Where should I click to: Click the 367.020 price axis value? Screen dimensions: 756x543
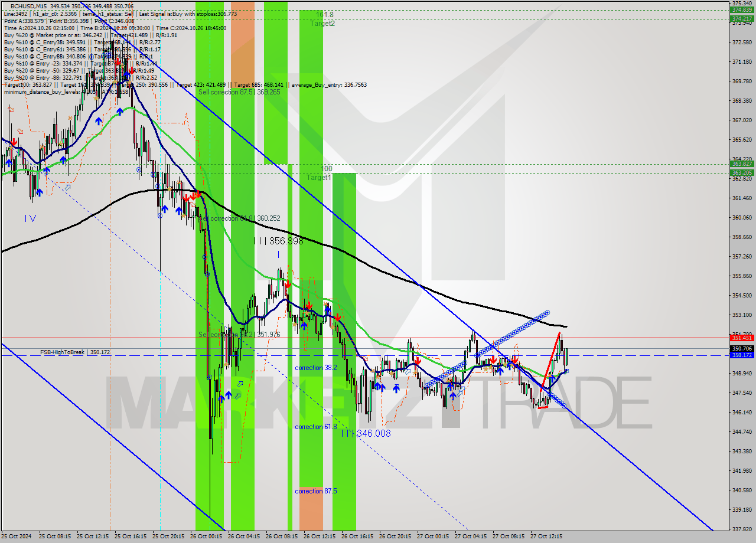742,120
